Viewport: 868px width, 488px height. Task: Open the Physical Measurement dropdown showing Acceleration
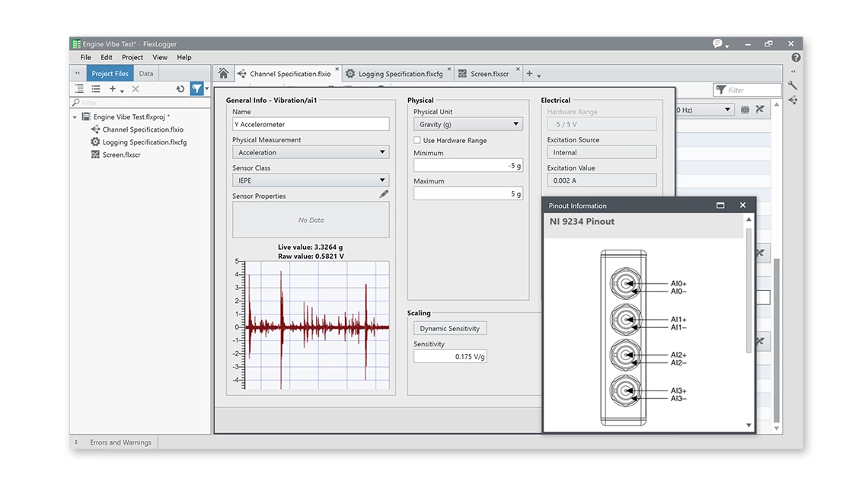tap(311, 152)
